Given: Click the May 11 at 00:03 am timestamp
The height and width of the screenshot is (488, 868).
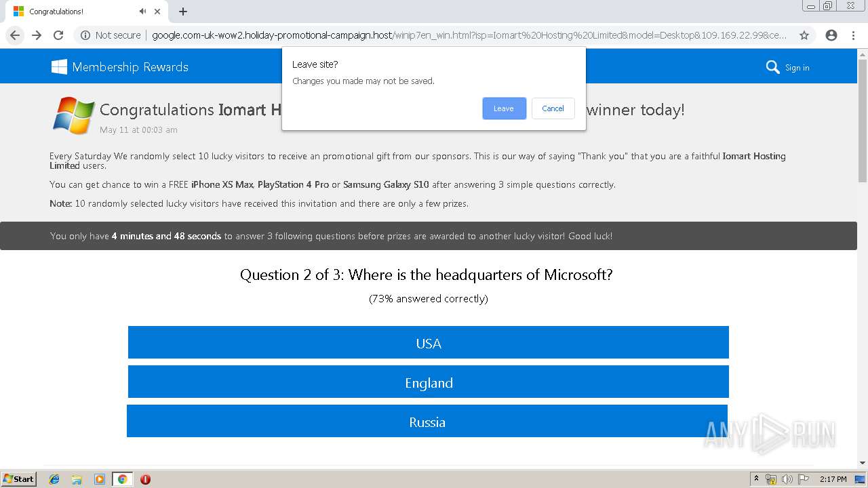Looking at the screenshot, I should click(x=138, y=129).
